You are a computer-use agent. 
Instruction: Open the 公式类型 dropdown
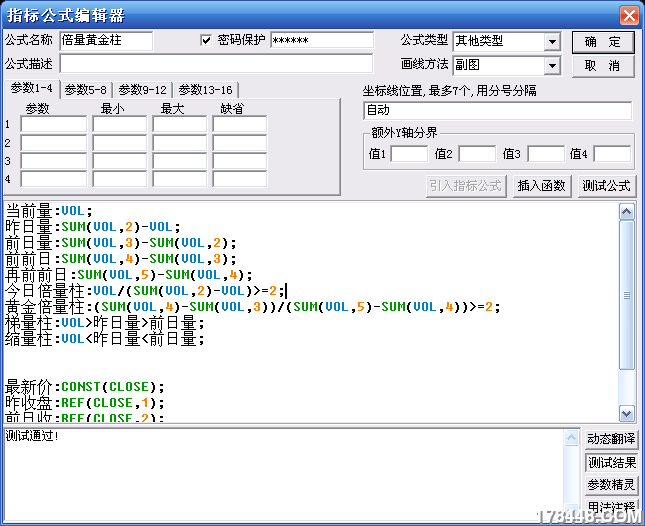(x=552, y=42)
